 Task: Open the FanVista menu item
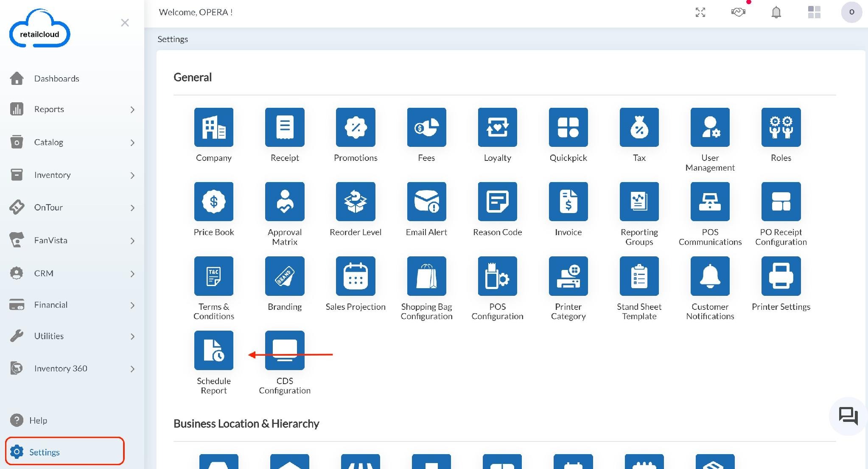[x=72, y=240]
